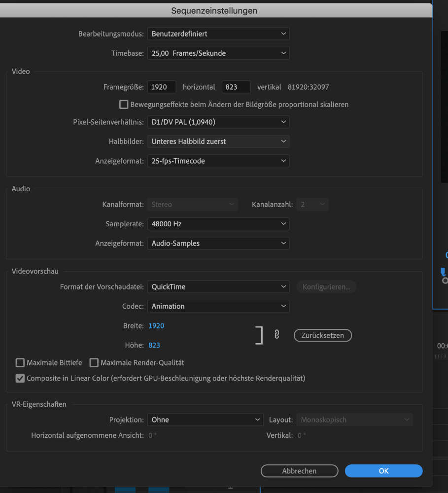Open the Bearbeitungsmodus dropdown
Screen dimensions: 448x493
point(218,34)
